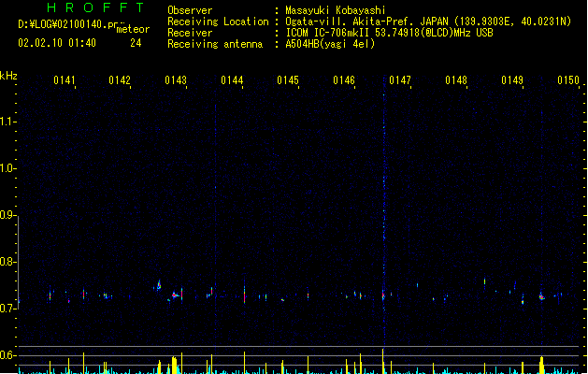Click time marker 0147
This screenshot has width=588, height=374.
[x=400, y=80]
